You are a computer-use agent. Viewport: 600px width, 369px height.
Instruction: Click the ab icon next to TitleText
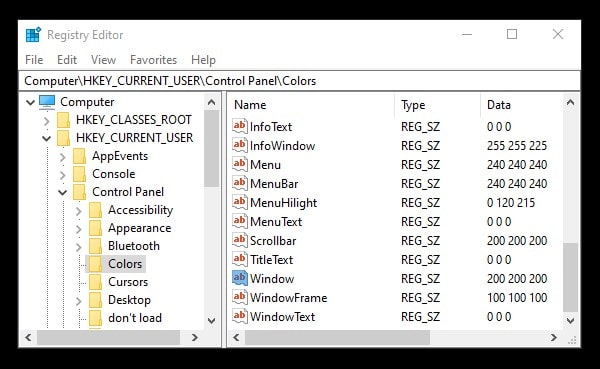coord(240,259)
